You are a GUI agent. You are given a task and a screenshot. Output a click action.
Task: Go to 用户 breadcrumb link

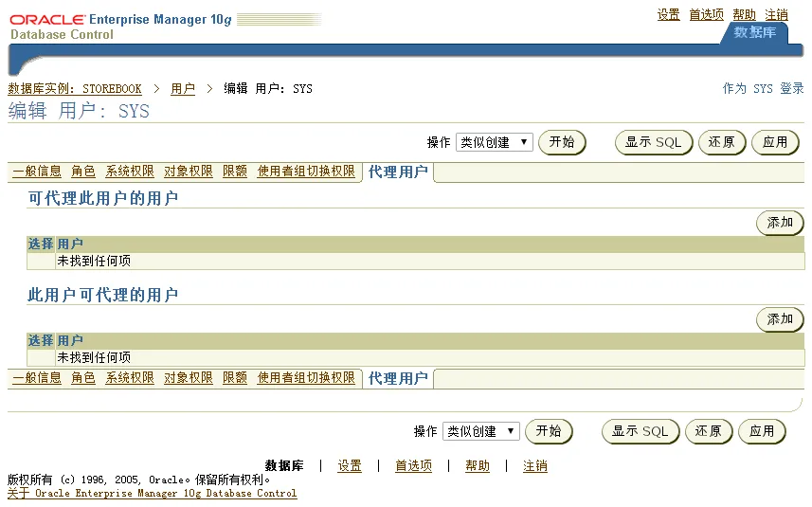coord(183,88)
